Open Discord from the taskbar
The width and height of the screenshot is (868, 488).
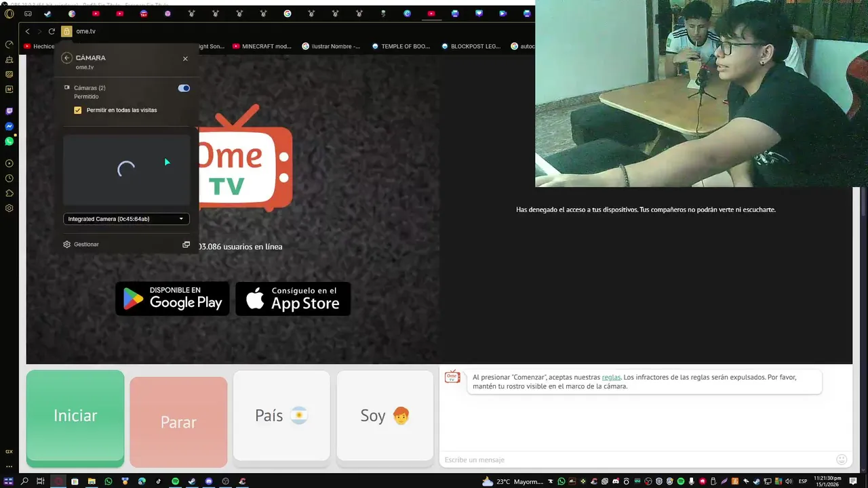pos(209,481)
